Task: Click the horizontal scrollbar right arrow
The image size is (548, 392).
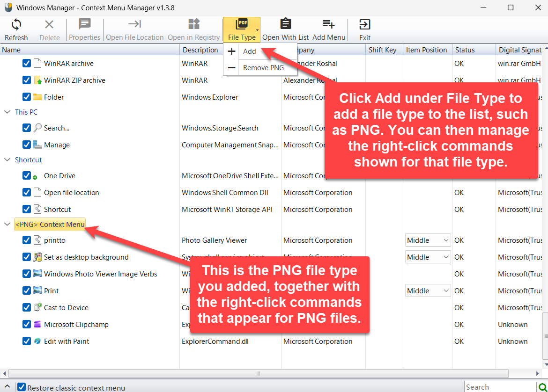Action: click(538, 373)
